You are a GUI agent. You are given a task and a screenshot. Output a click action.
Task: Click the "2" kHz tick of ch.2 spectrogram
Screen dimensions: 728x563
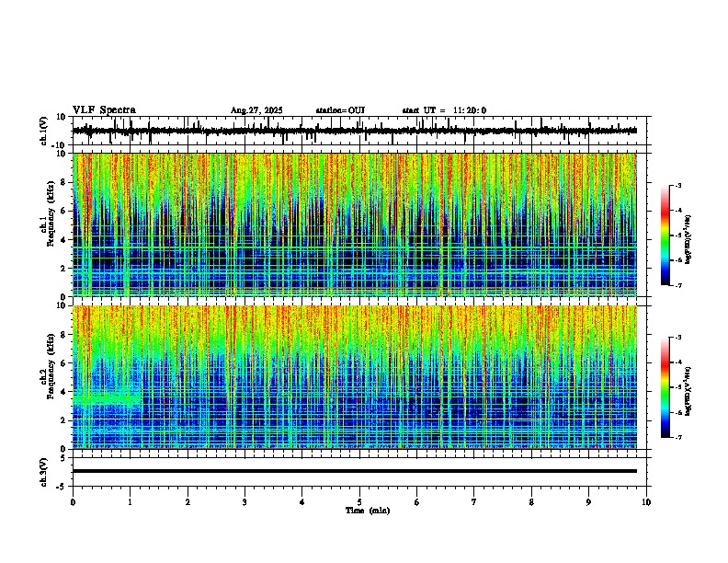pyautogui.click(x=63, y=420)
